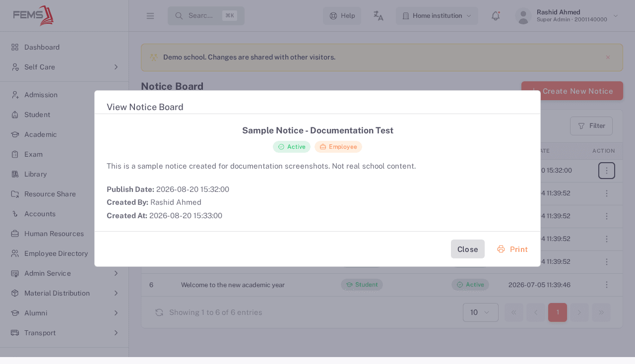The height and width of the screenshot is (364, 635).
Task: Click the Accounts currency icon
Action: click(15, 214)
